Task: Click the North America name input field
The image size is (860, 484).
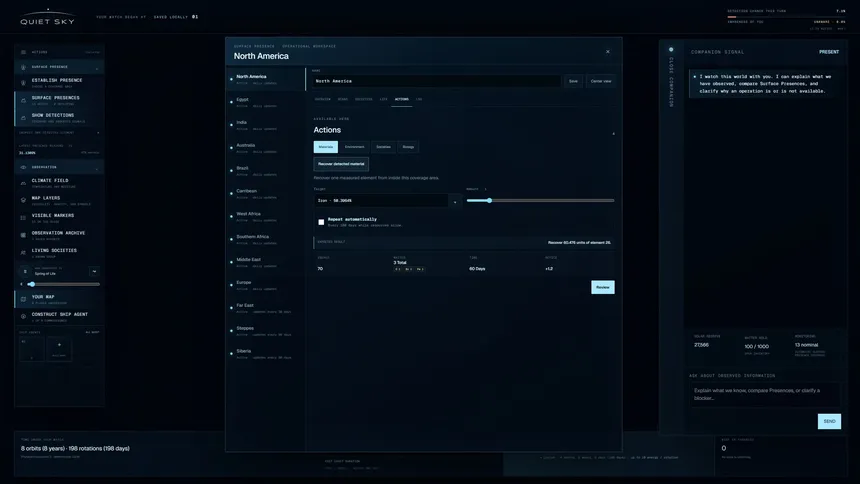Action: tap(437, 81)
